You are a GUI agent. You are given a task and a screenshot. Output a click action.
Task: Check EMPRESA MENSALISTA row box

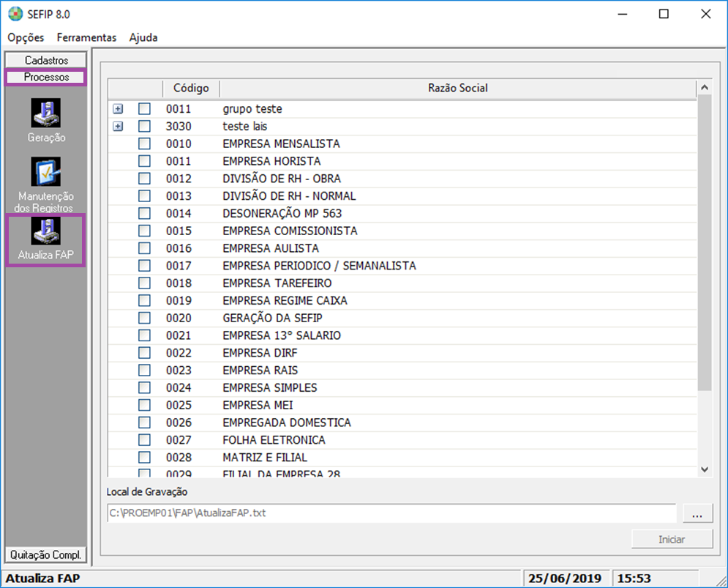click(144, 144)
